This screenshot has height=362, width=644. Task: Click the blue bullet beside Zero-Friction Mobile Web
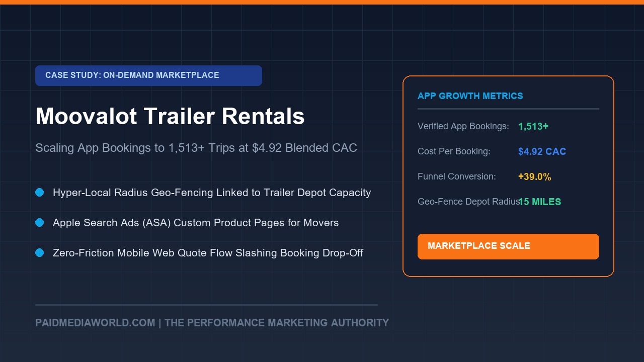(x=40, y=253)
